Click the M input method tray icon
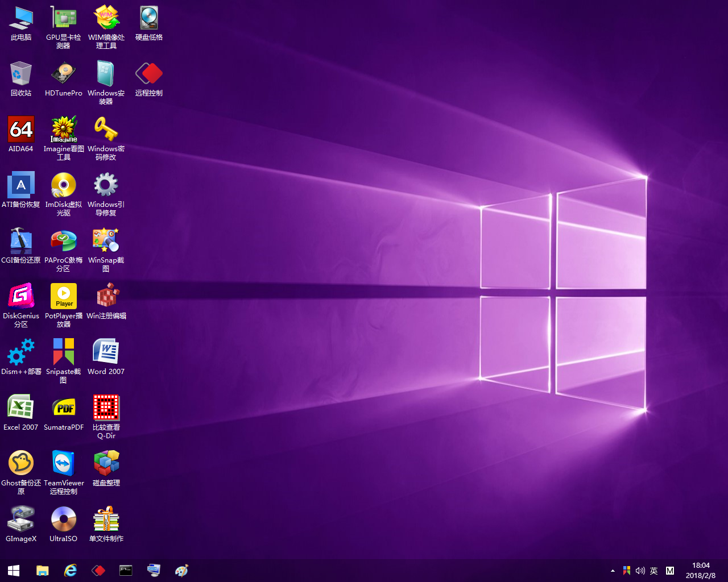Viewport: 728px width, 582px height. click(x=670, y=571)
